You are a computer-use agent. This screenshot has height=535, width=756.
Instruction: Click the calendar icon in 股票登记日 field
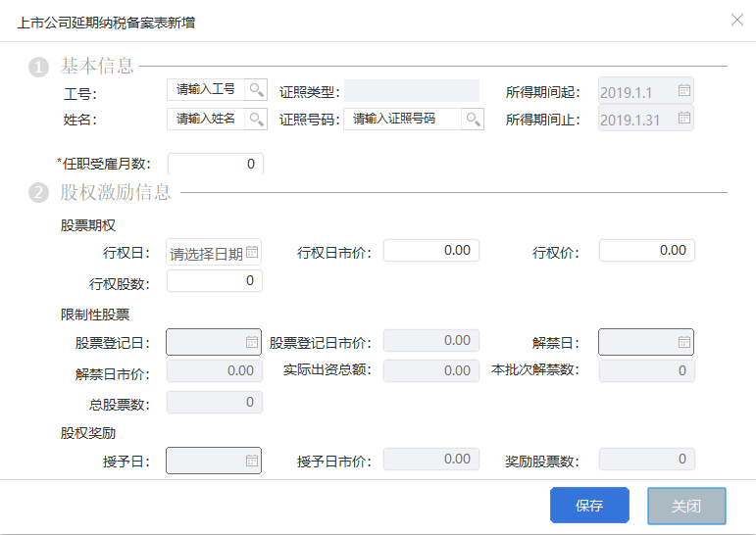tap(252, 342)
